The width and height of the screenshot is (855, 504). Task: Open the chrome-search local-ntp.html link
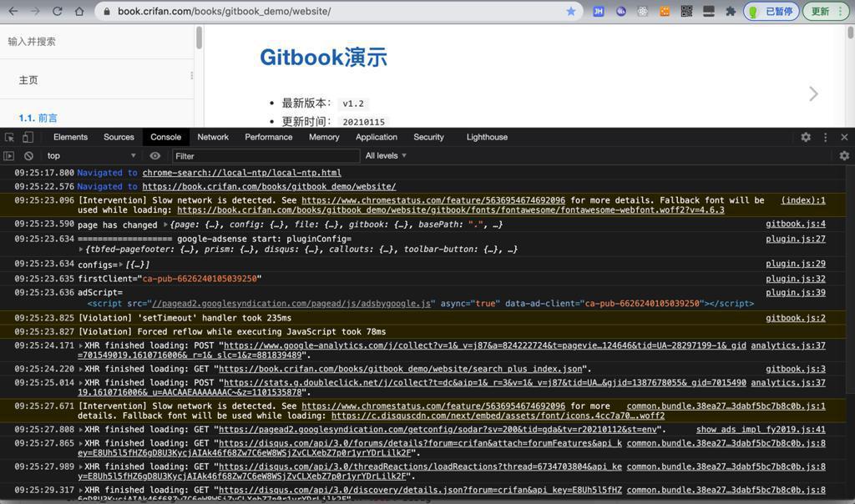241,173
